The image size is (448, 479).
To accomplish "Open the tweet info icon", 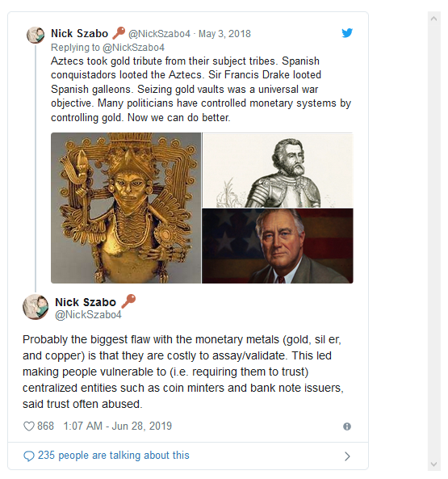I will click(347, 426).
